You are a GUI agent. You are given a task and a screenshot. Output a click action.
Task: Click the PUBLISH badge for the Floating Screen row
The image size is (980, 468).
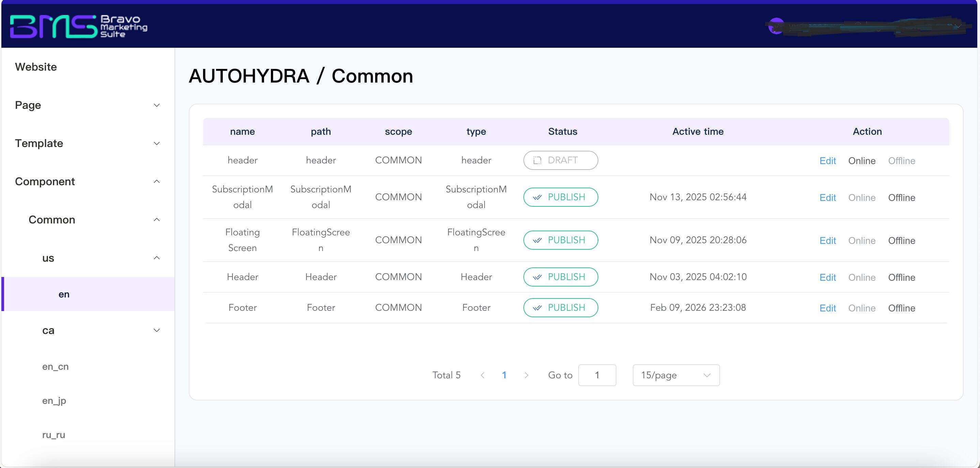tap(561, 240)
